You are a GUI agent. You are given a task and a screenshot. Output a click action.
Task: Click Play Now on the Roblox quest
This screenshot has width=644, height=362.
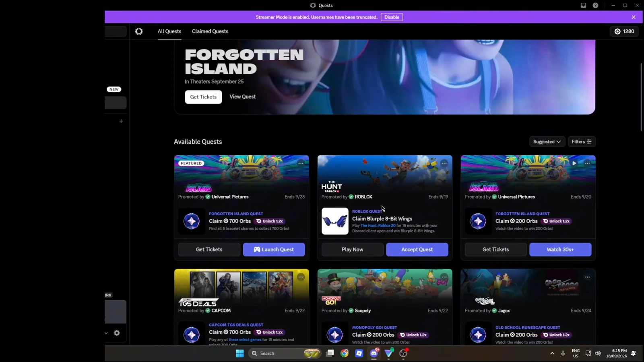[353, 249]
